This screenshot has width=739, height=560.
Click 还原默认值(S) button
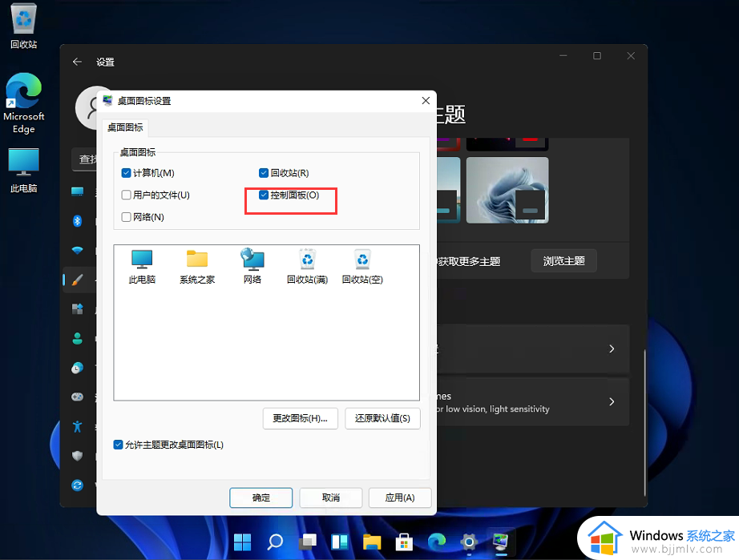[382, 418]
